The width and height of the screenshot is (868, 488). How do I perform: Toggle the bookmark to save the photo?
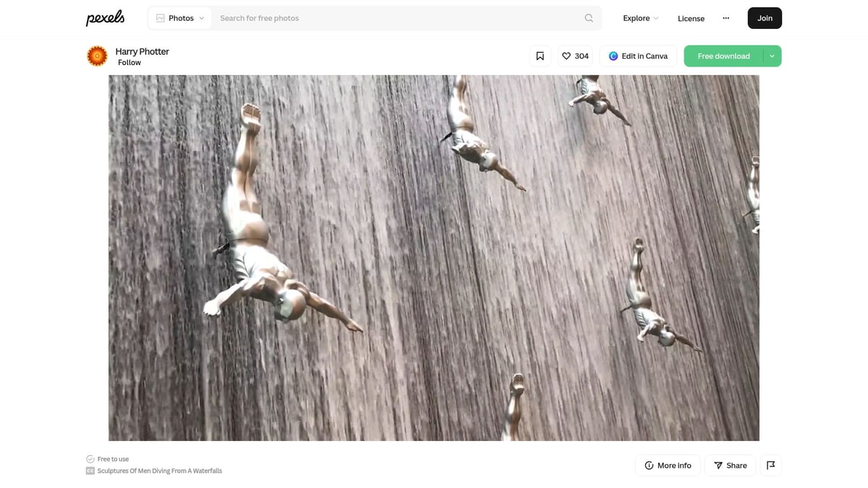click(540, 55)
